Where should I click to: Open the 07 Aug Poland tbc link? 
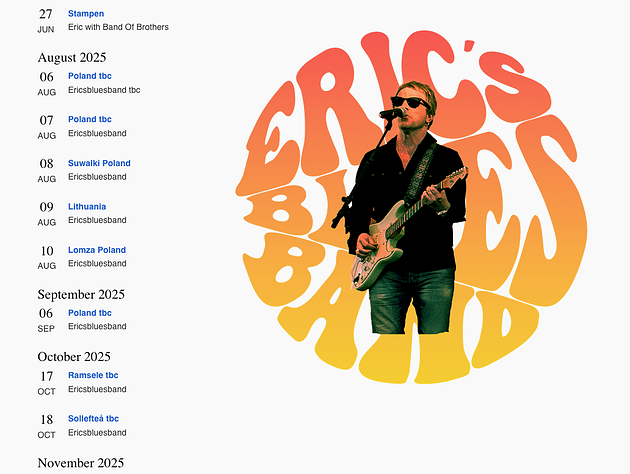90,119
